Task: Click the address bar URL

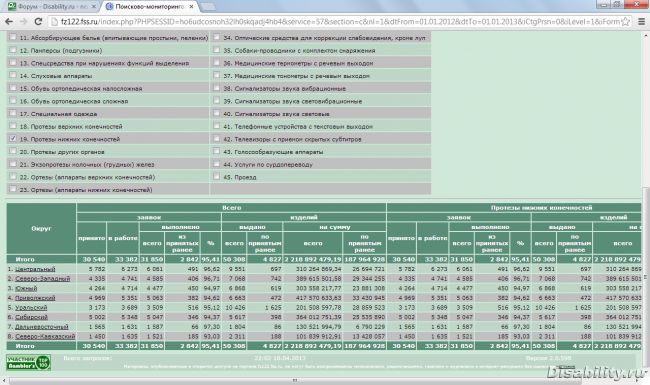Action: (x=340, y=22)
